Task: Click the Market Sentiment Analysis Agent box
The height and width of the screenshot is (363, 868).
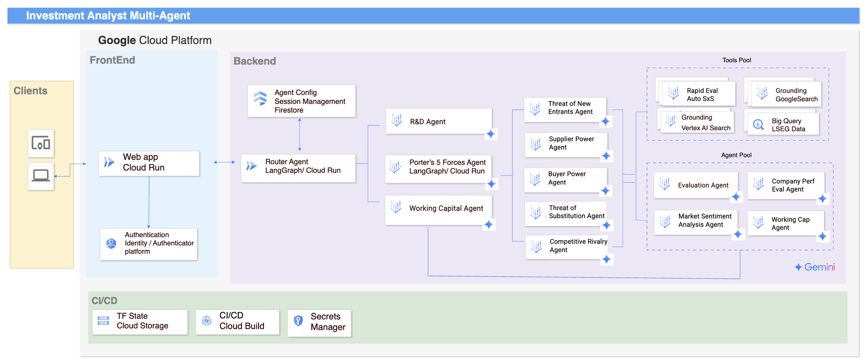Action: 696,221
